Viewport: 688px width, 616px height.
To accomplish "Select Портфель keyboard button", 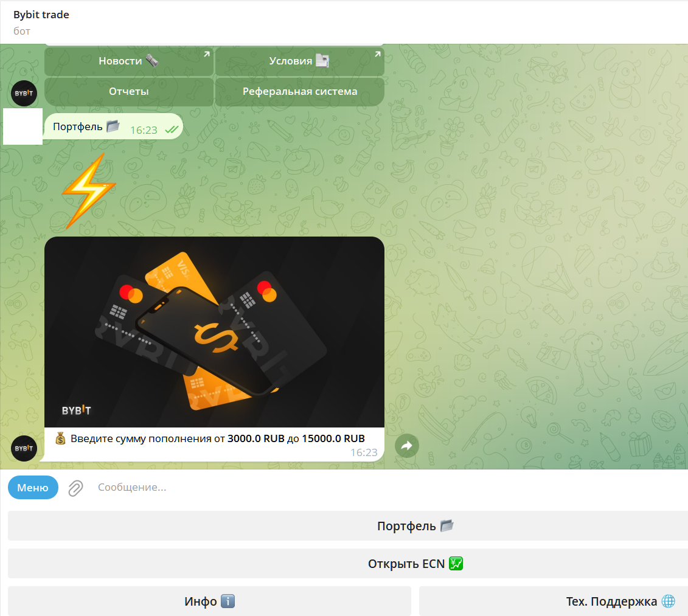I will point(348,525).
